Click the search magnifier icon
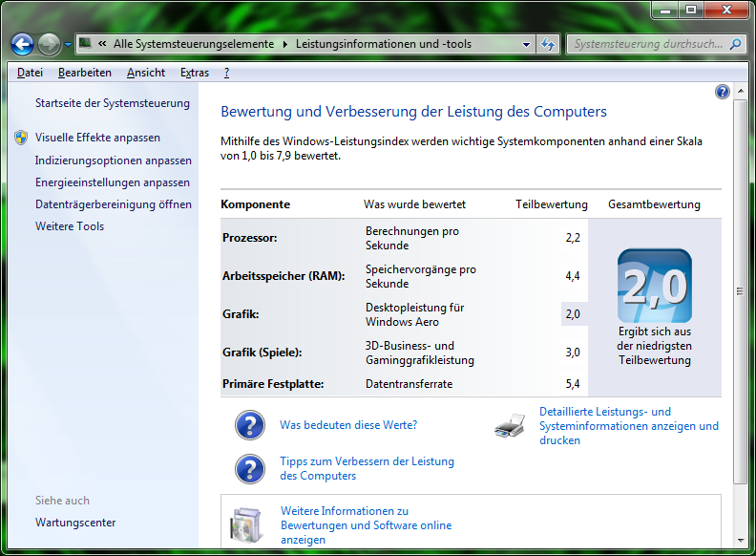Viewport: 756px width, 556px height. point(735,44)
